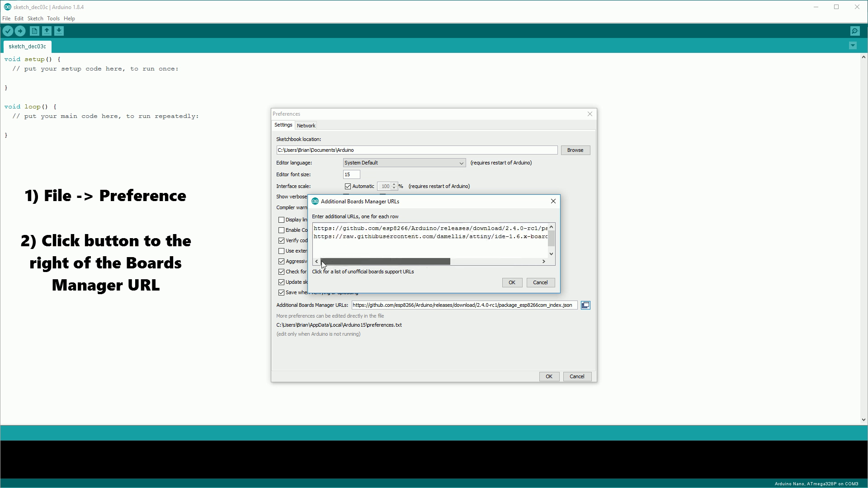The height and width of the screenshot is (488, 868).
Task: Open the Serial Monitor icon
Action: (854, 31)
